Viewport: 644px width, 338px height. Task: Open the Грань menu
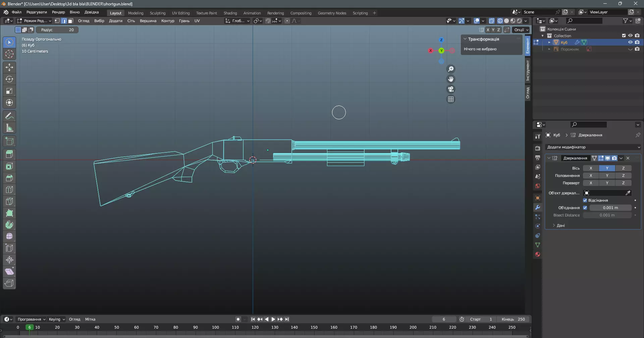pos(184,21)
